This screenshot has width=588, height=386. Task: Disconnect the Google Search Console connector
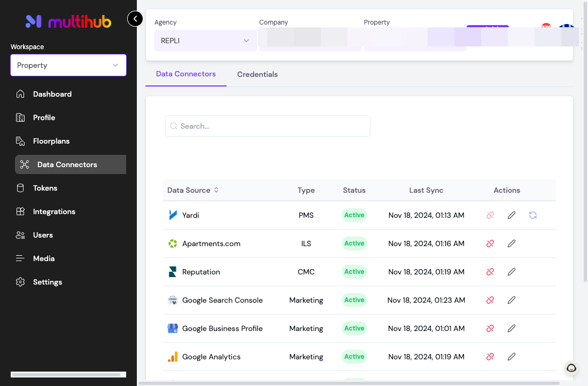(x=490, y=300)
